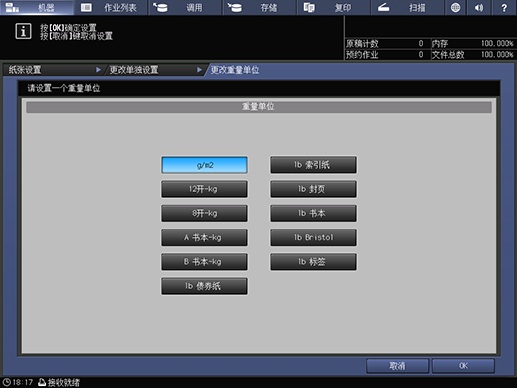The width and height of the screenshot is (517, 388).
Task: Select the g/m2 weight unit
Action: (x=204, y=165)
